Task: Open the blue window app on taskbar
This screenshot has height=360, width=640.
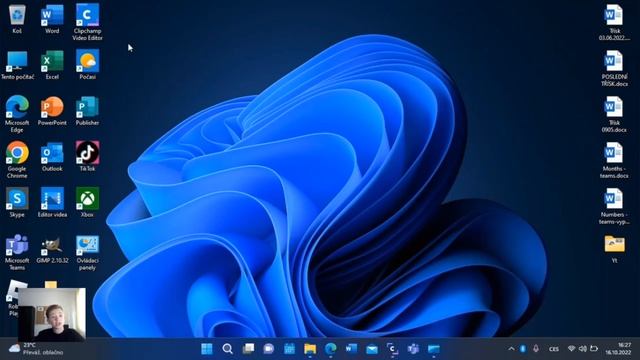Action: tap(433, 349)
